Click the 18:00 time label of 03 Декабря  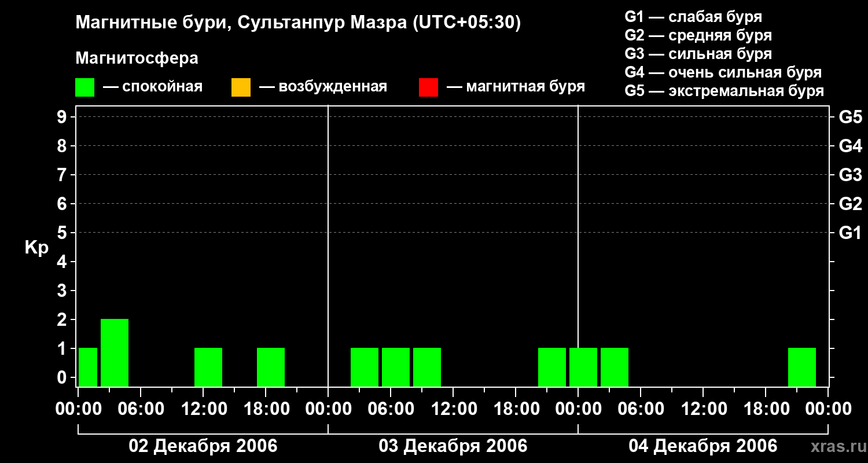coord(516,409)
